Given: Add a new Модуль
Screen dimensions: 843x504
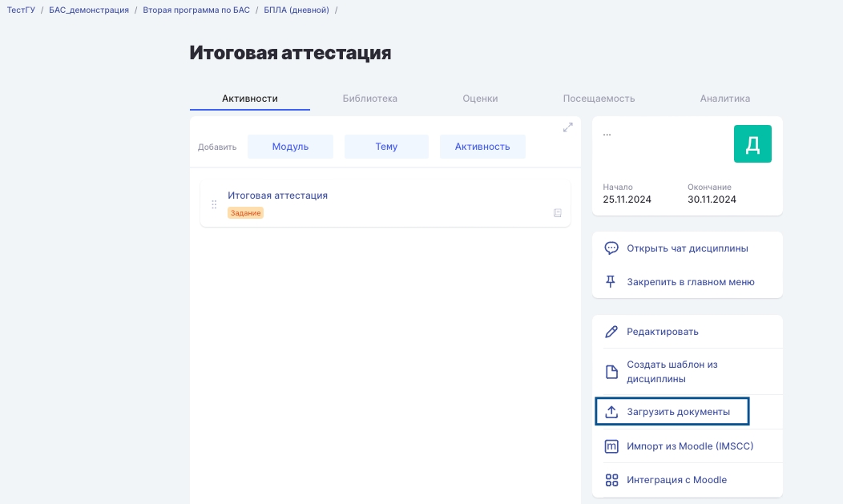Looking at the screenshot, I should coord(290,147).
